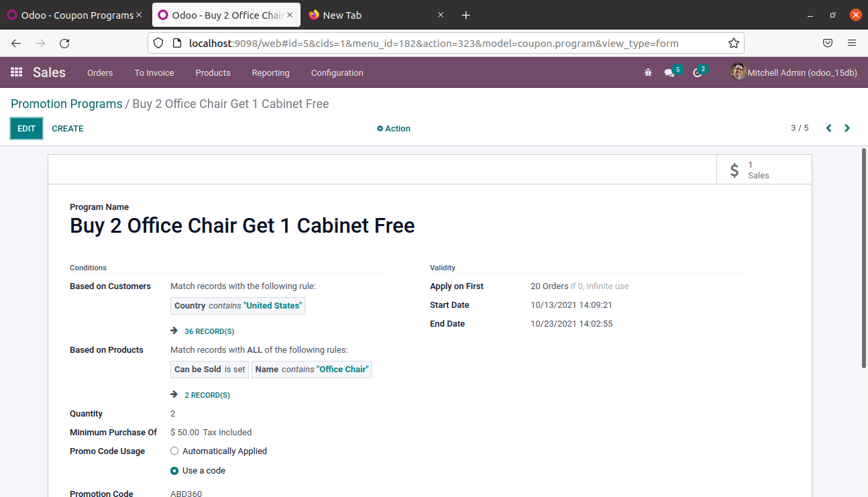Open the Configuration menu
Viewport: 868px width, 497px height.
(337, 72)
